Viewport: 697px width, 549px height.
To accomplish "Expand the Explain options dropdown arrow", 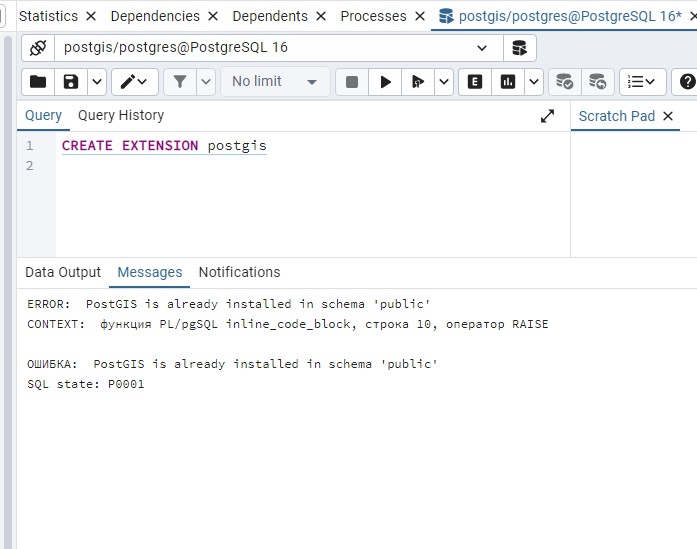I will tap(534, 82).
